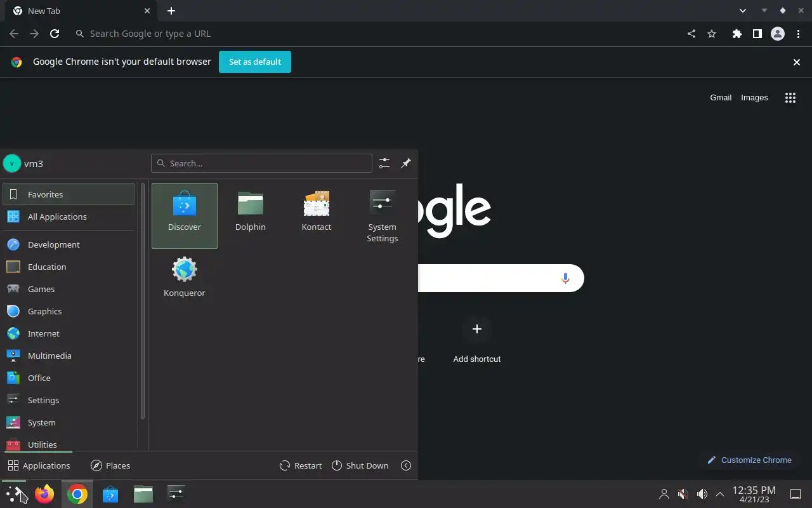Select the Favorites category
This screenshot has height=508, width=812.
coord(69,194)
